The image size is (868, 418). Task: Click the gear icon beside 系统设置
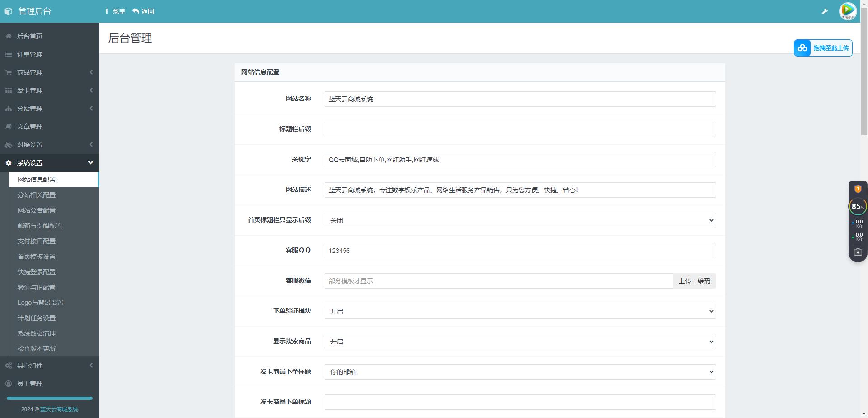pyautogui.click(x=9, y=163)
